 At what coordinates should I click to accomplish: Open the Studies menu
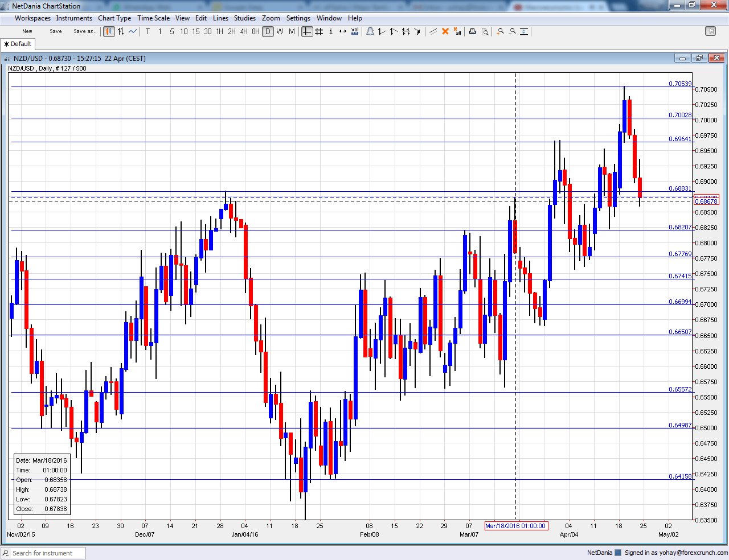pos(244,18)
